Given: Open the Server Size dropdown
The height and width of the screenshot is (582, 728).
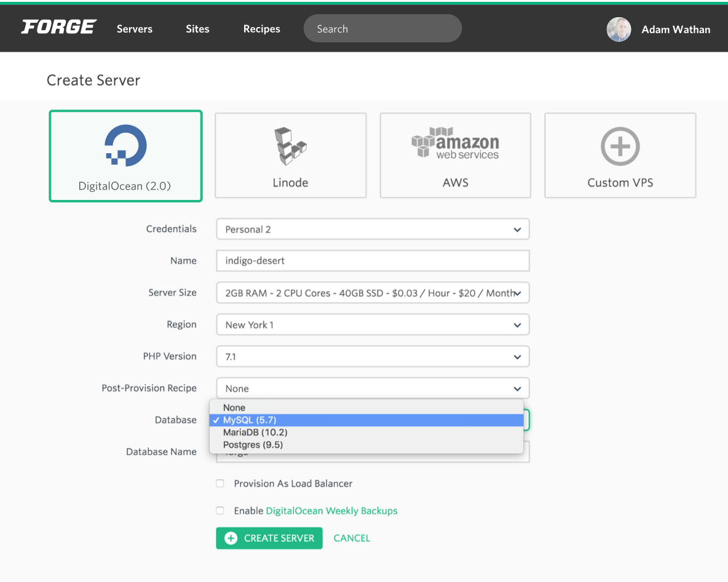Looking at the screenshot, I should pos(373,293).
